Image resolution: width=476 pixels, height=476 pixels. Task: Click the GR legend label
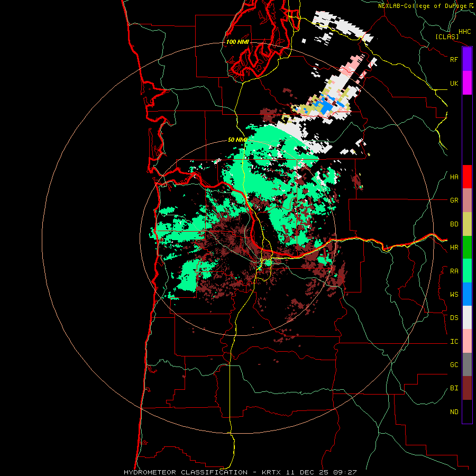coord(454,200)
